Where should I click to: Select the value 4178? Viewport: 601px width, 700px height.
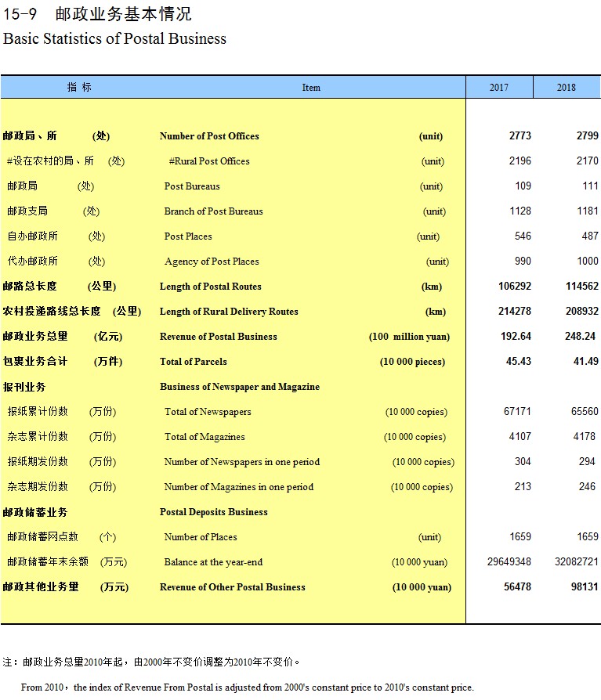coord(585,436)
